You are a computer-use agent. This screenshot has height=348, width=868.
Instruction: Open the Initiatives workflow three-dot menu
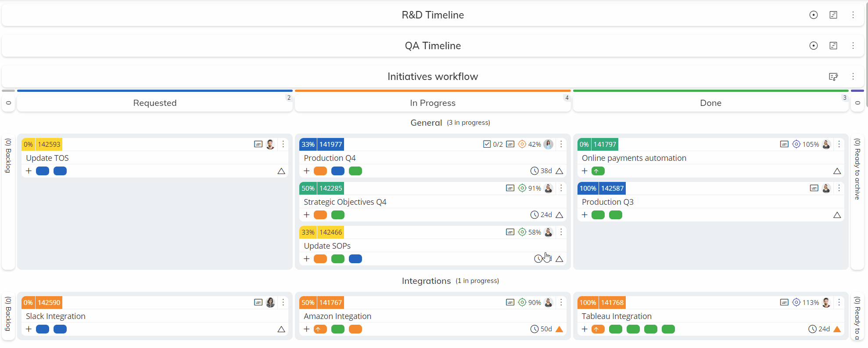pos(853,76)
